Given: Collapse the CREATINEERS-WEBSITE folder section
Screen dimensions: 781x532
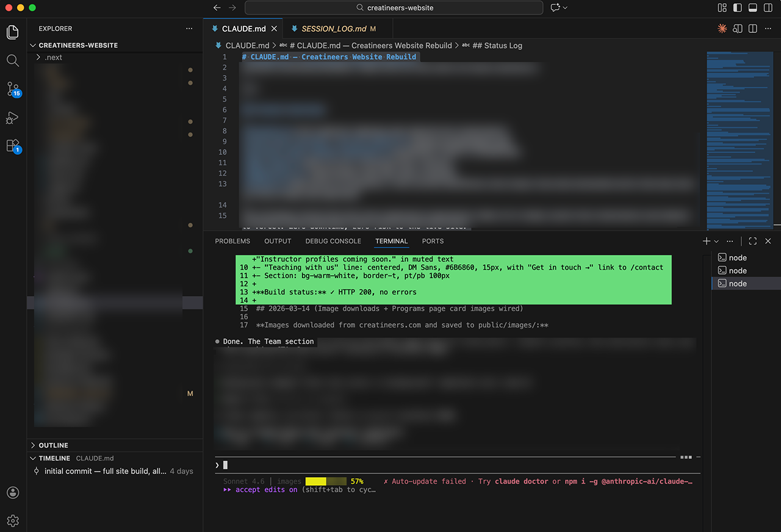Looking at the screenshot, I should point(78,45).
